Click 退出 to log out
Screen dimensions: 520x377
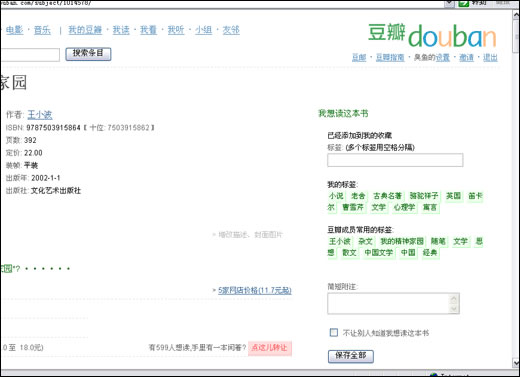click(490, 57)
